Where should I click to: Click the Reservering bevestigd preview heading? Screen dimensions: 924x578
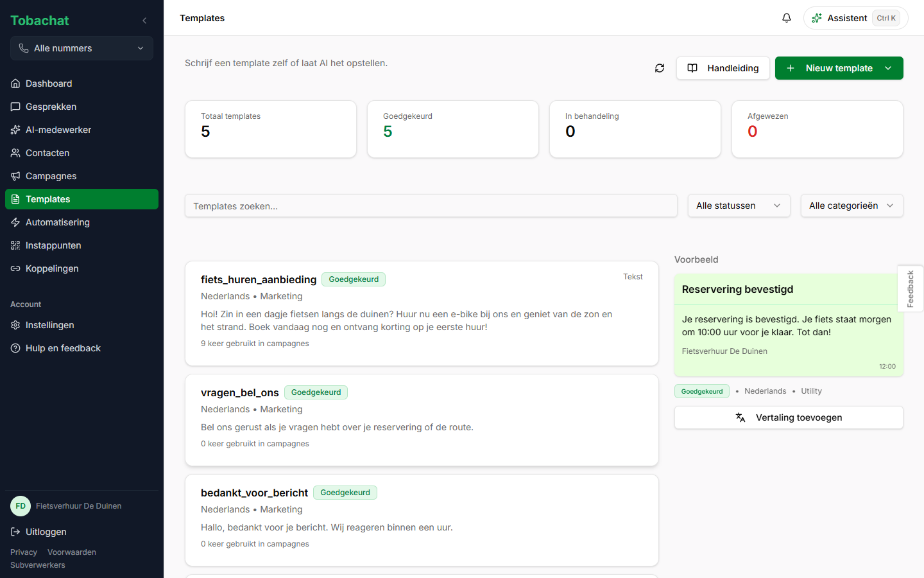[737, 289]
